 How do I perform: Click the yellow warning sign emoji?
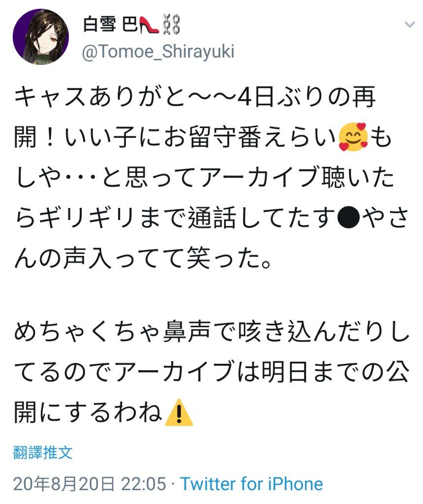pos(179,412)
